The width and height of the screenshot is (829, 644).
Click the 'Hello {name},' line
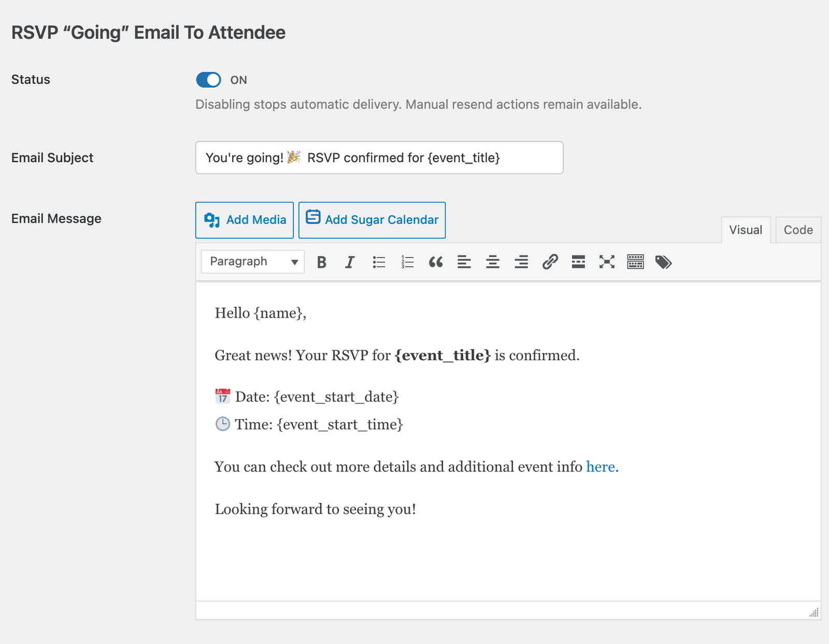pos(261,313)
